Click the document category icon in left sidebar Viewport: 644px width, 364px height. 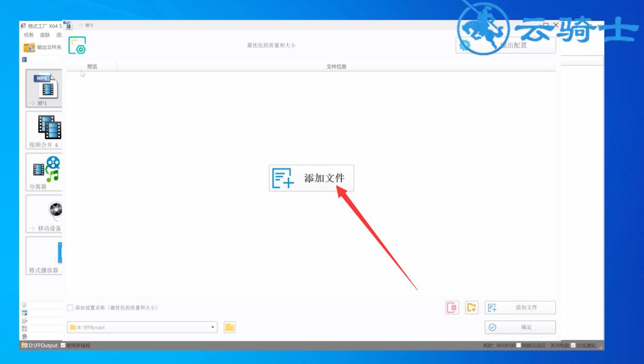tap(24, 321)
